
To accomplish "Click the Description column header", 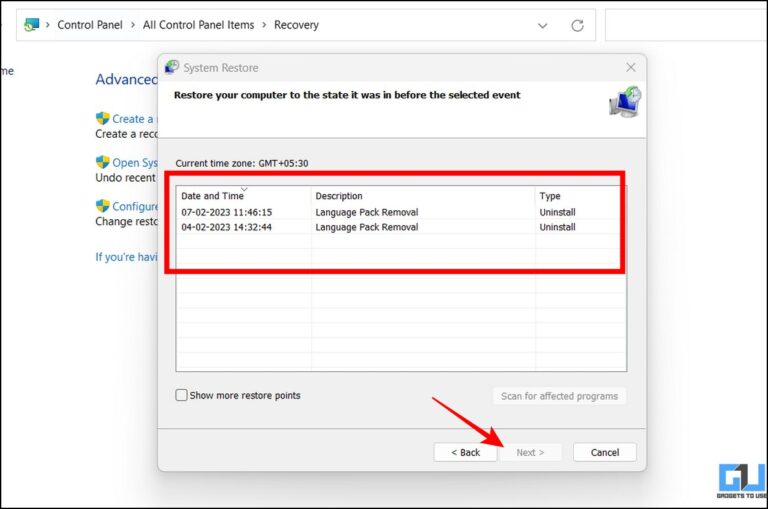I will click(x=423, y=195).
